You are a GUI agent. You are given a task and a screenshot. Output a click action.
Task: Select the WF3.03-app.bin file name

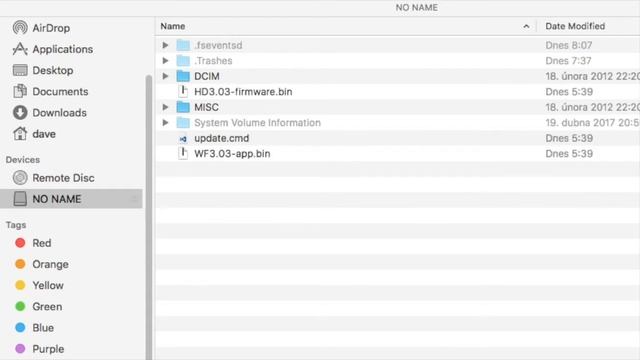pyautogui.click(x=232, y=153)
